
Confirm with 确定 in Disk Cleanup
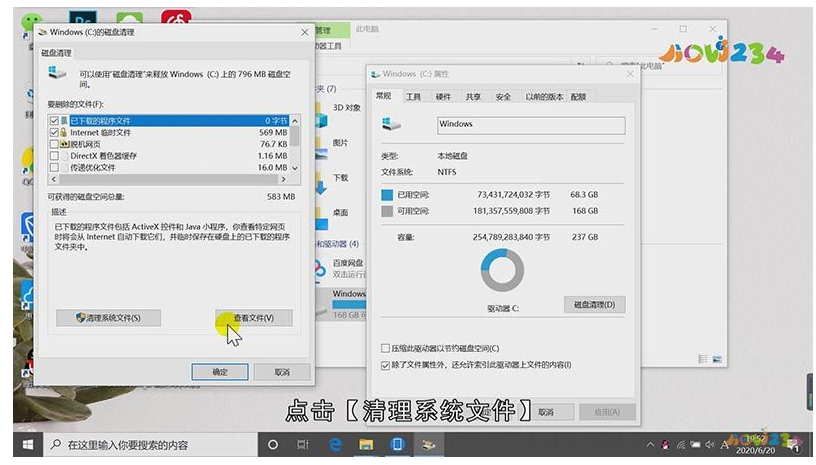click(x=220, y=372)
